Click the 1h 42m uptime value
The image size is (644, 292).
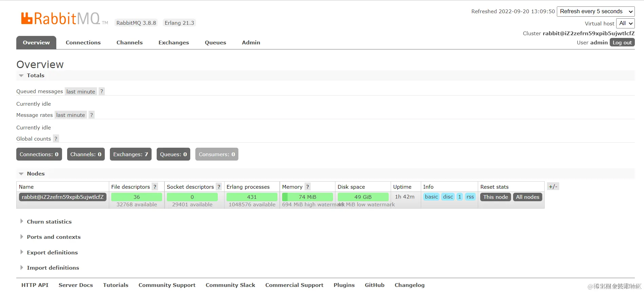pyautogui.click(x=405, y=197)
